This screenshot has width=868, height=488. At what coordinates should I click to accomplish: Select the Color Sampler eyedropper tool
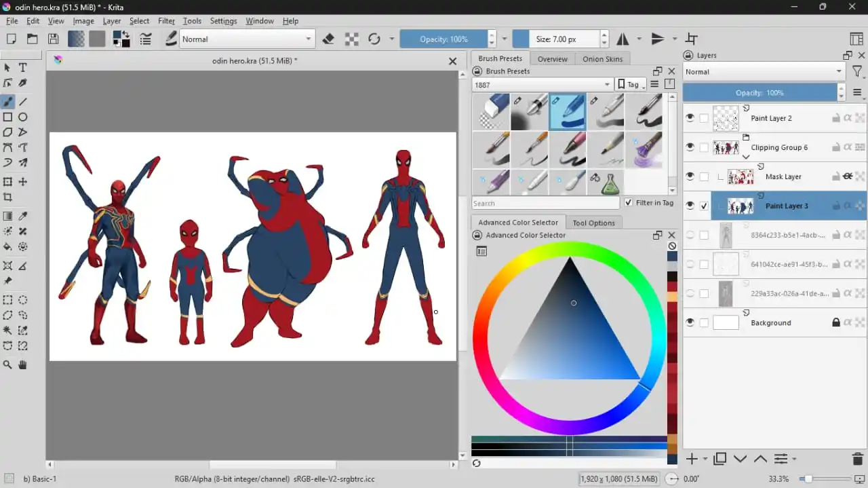22,217
